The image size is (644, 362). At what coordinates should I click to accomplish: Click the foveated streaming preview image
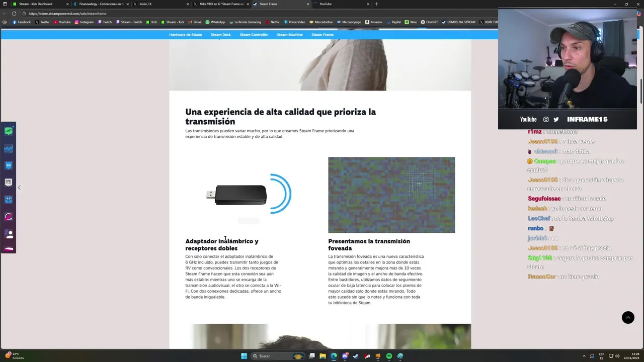[391, 195]
